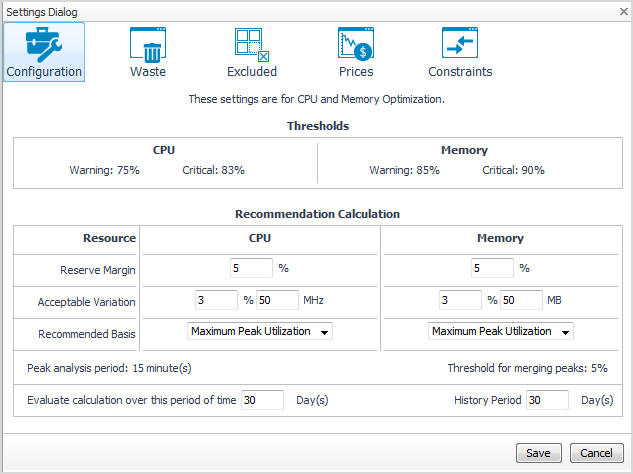
Task: Open the Configuration briefcase icon
Action: [44, 43]
